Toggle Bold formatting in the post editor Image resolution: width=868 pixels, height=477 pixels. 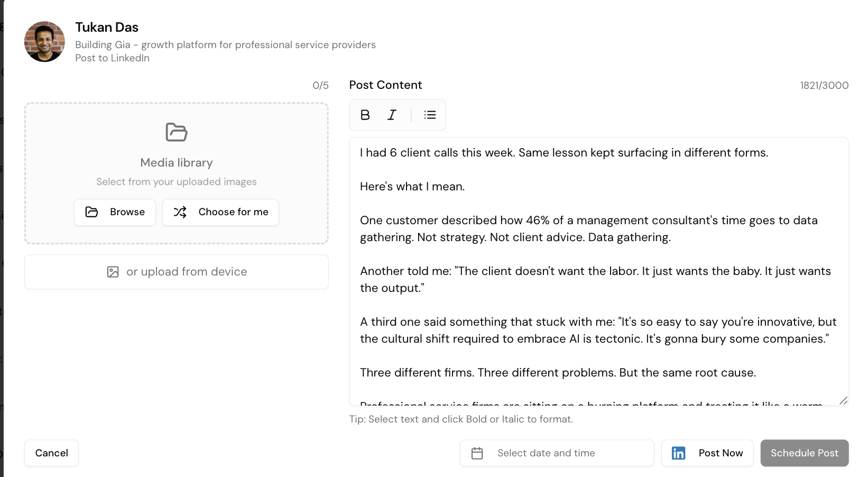tap(365, 115)
